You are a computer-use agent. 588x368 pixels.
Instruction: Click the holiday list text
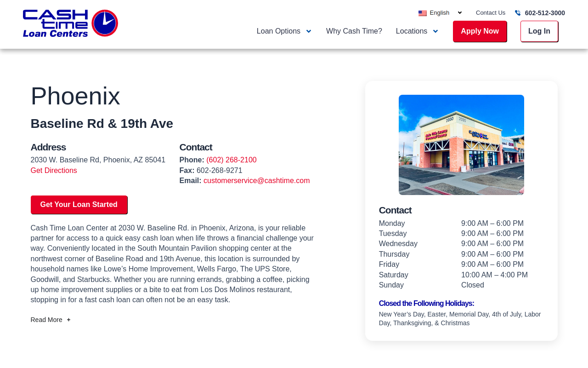pyautogui.click(x=460, y=319)
